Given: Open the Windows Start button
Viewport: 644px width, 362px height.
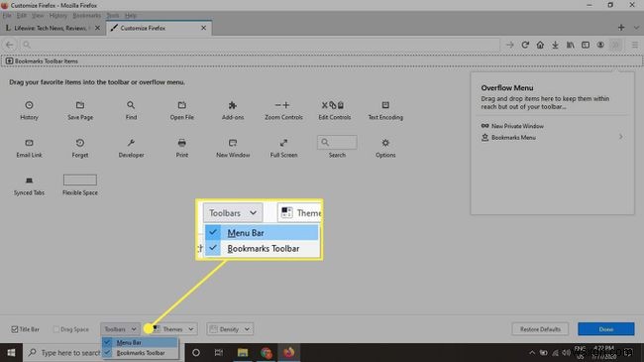Looking at the screenshot, I should 11,353.
